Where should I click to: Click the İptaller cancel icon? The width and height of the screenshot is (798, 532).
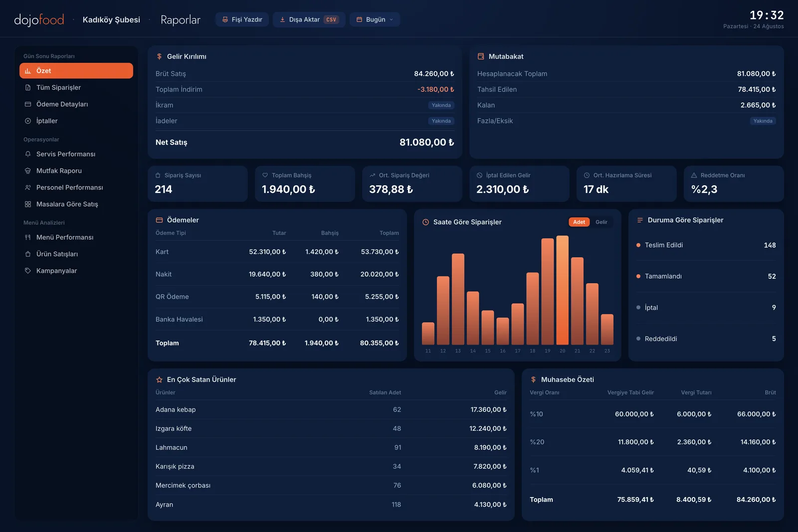[28, 121]
